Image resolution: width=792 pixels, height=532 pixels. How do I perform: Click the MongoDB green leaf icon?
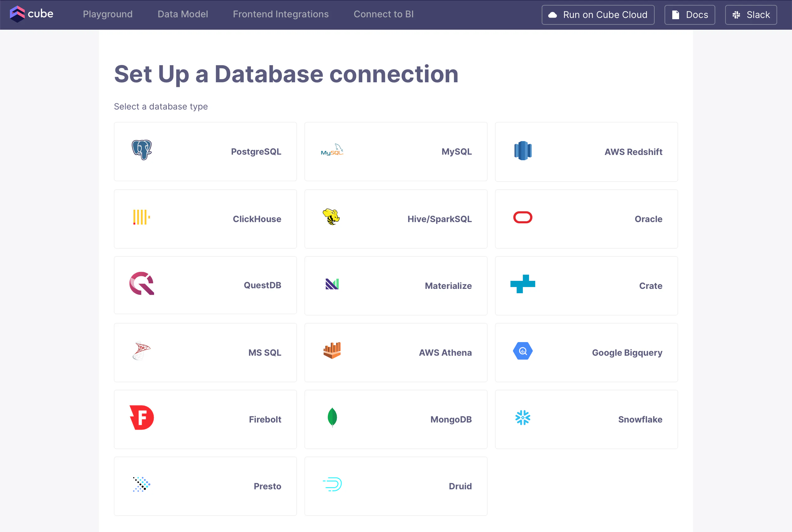point(332,417)
